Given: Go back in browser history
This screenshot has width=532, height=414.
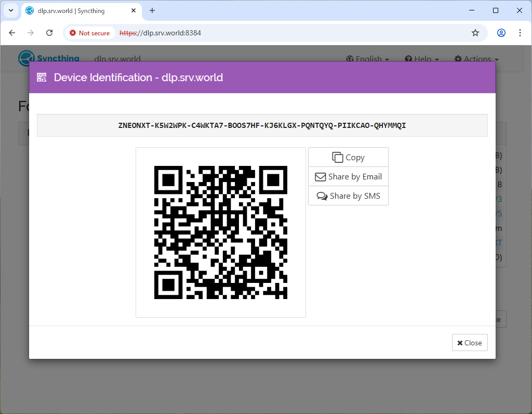Looking at the screenshot, I should pyautogui.click(x=12, y=33).
